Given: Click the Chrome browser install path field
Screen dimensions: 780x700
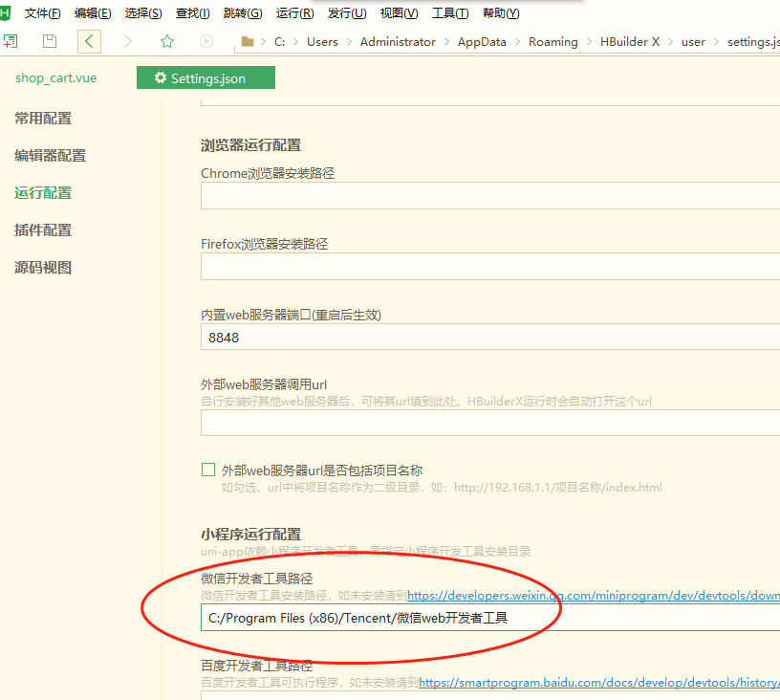Looking at the screenshot, I should [489, 195].
